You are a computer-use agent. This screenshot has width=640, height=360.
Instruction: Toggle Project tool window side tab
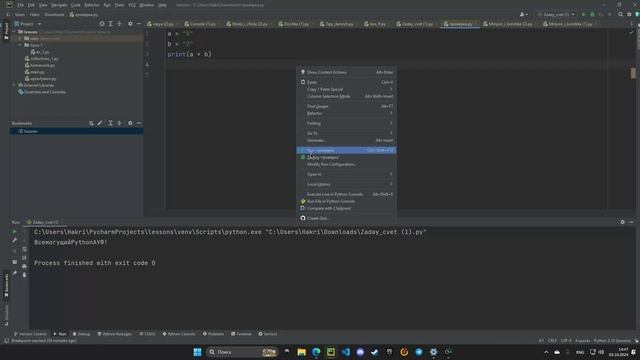tap(6, 31)
